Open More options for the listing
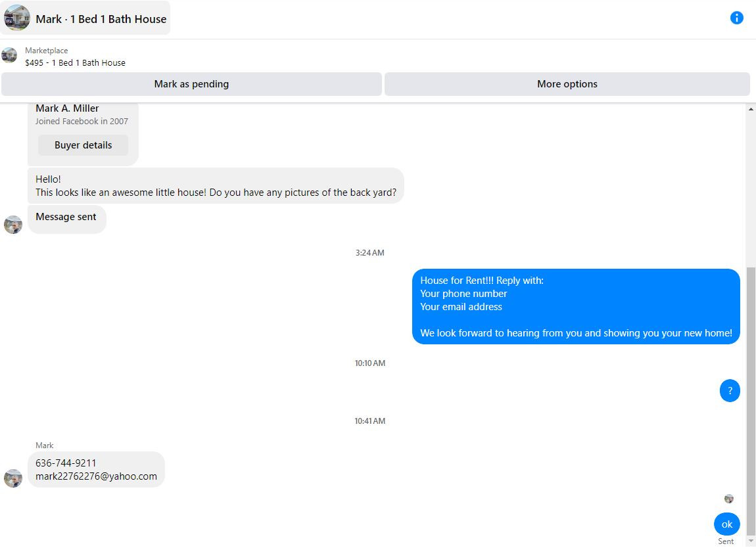This screenshot has height=548, width=756. click(567, 84)
